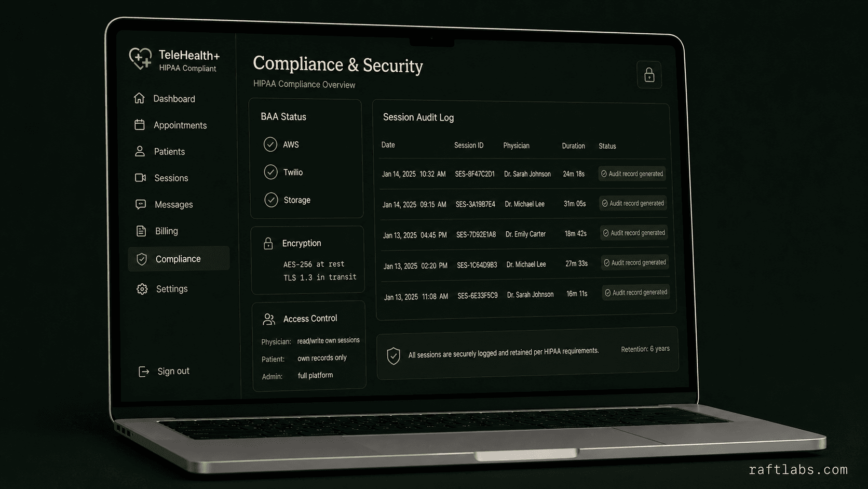Viewport: 868px width, 489px height.
Task: Click the Twilio check circle
Action: click(x=270, y=171)
